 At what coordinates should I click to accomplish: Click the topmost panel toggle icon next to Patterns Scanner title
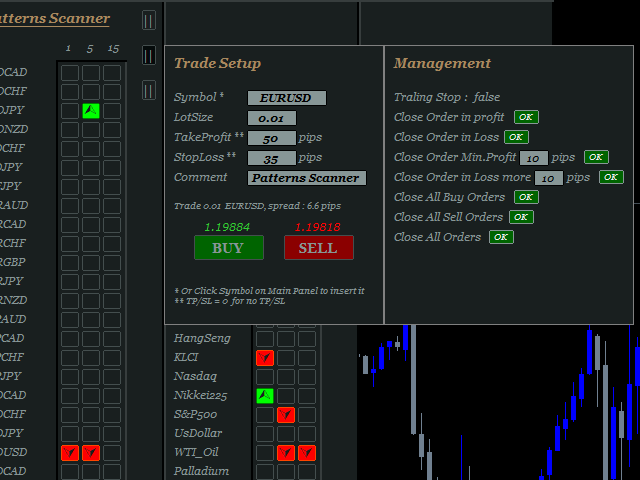[x=149, y=20]
